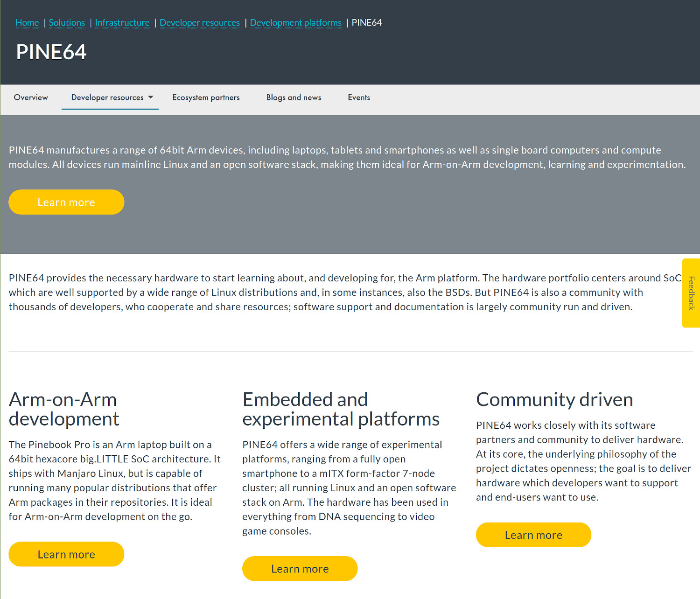Click the large PINE64 page title
Image resolution: width=700 pixels, height=599 pixels.
51,52
